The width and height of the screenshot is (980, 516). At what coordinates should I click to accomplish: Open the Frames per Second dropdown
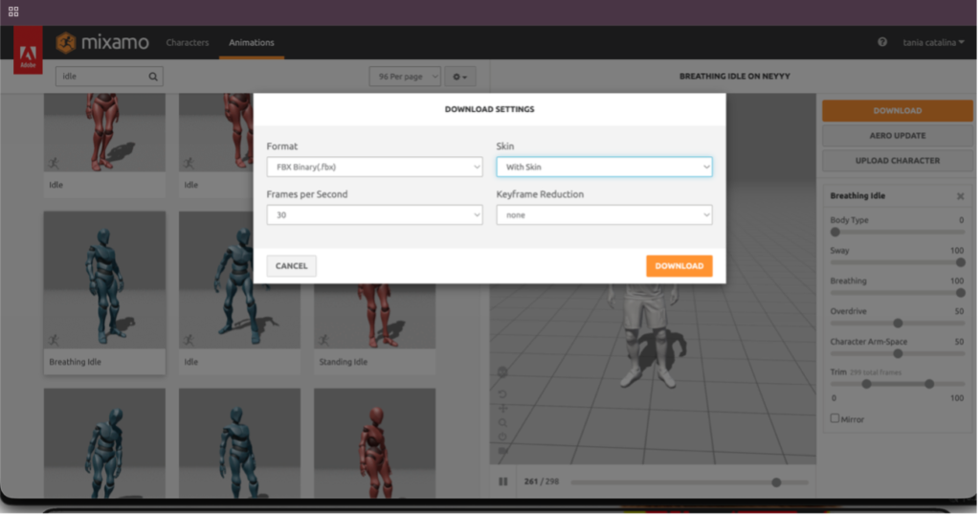point(374,215)
